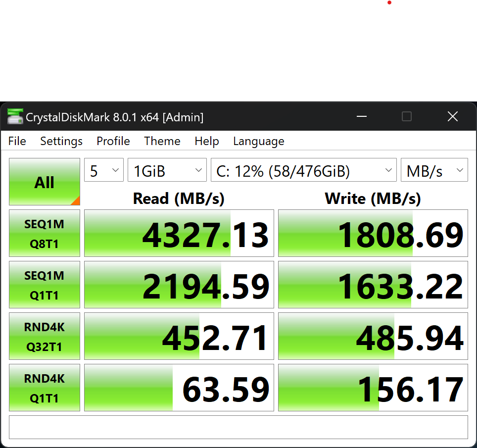Start the RND4K Q1T1 benchmark
This screenshot has height=448, width=477.
pos(45,388)
